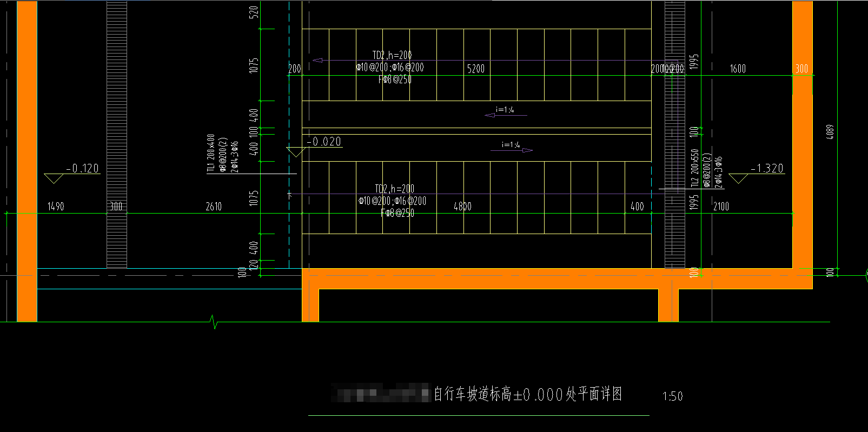Screen dimensions: 868x432
Task: Click the 1490 dimension value
Action: tap(56, 206)
